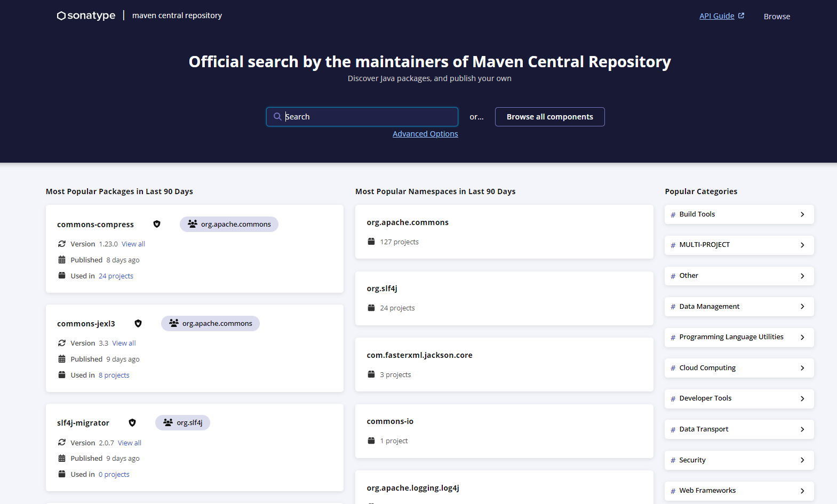
Task: Open the 24 projects link for commons-compress
Action: (116, 276)
